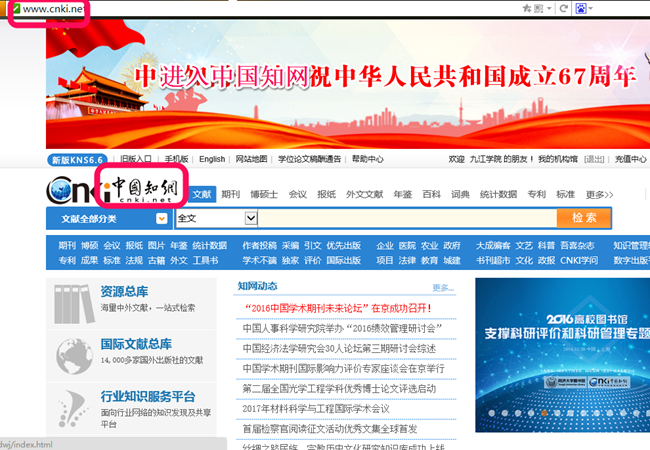Open news item 中国经济法学研究会30人论坛
This screenshot has width=650, height=450.
click(339, 348)
